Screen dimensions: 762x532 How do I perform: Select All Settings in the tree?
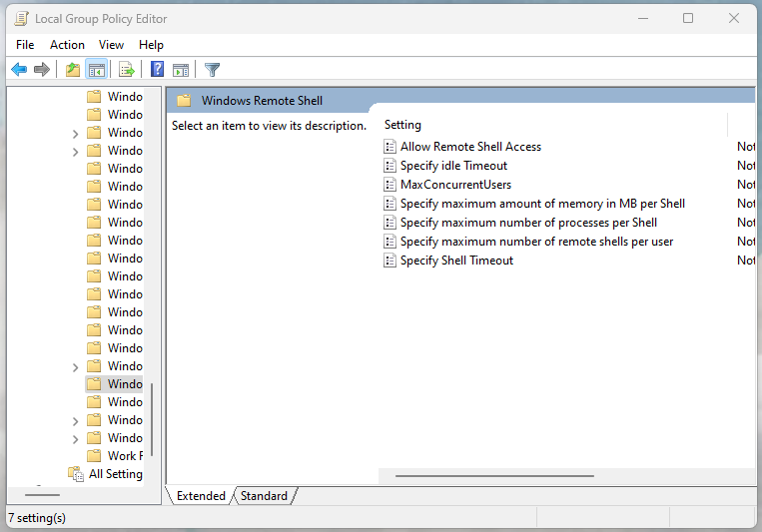coord(115,474)
